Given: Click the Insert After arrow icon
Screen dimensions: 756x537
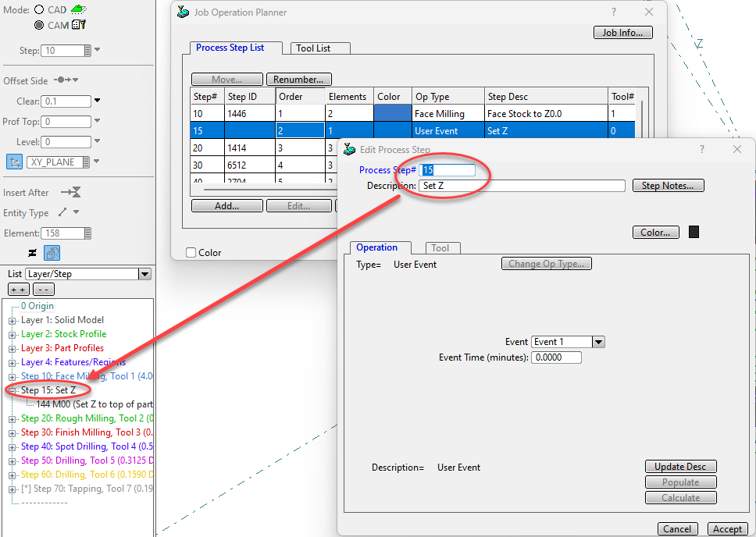Looking at the screenshot, I should coord(70,192).
